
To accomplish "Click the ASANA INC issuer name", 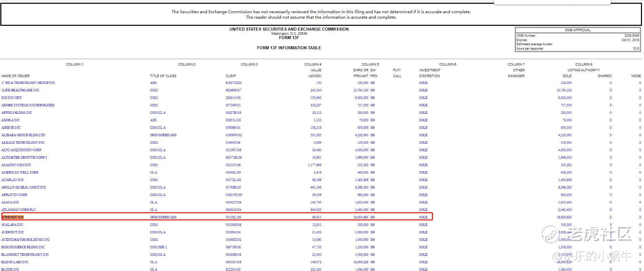I will click(10, 202).
